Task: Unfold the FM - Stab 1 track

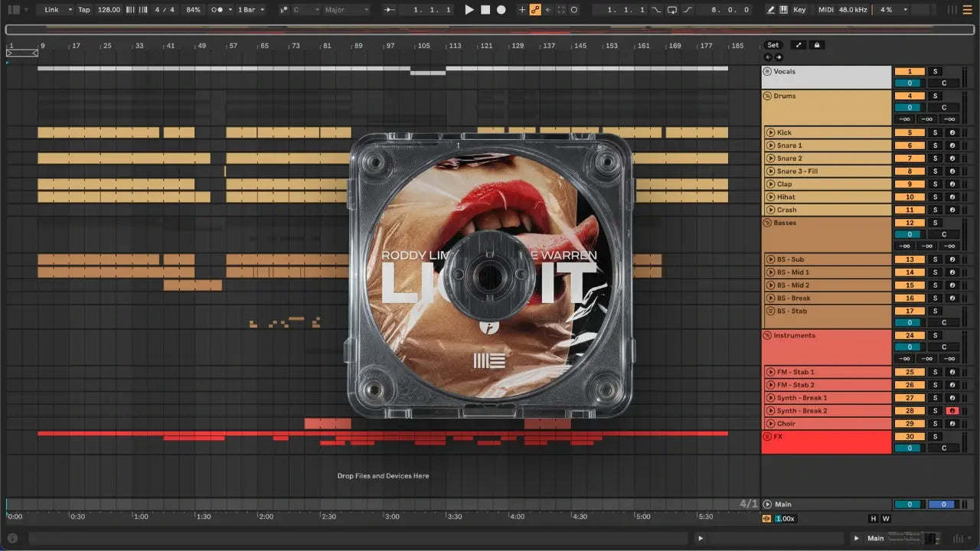Action: click(x=770, y=373)
